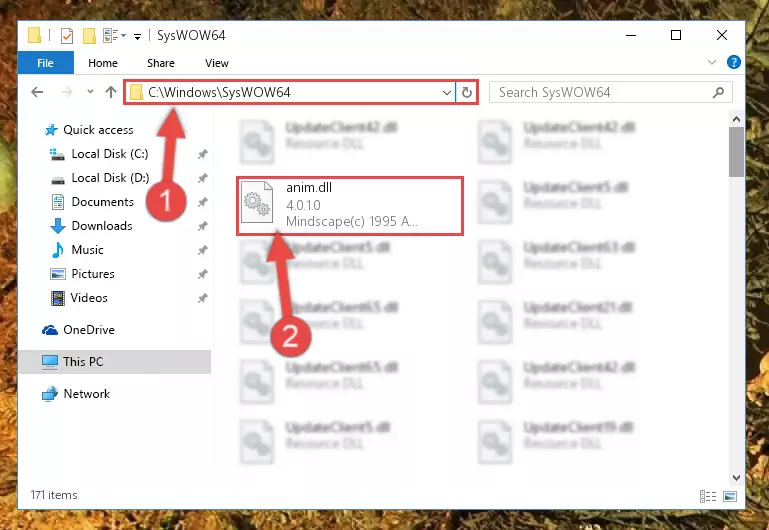This screenshot has height=530, width=769.
Task: Open Local Disk (D:) in the navigation pane
Action: (100, 178)
